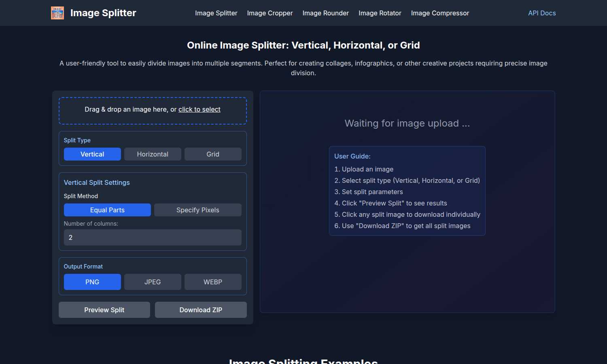Click the Preview Split button

tap(104, 310)
